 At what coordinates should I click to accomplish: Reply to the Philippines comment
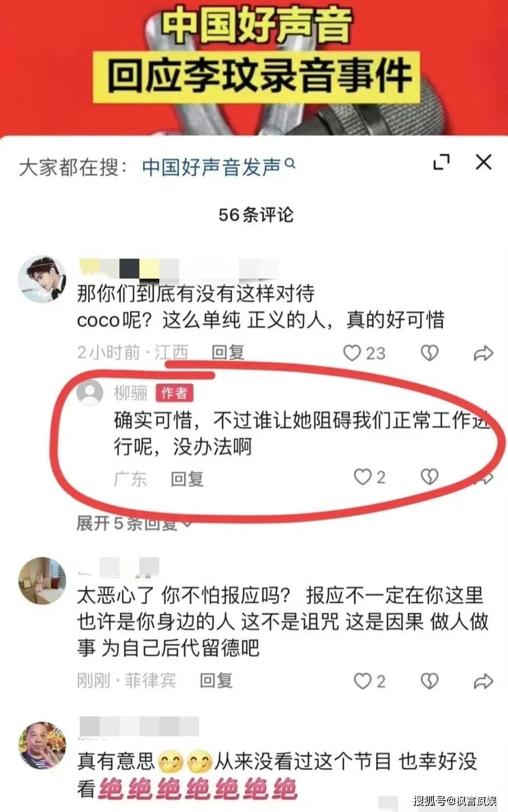coord(216,680)
